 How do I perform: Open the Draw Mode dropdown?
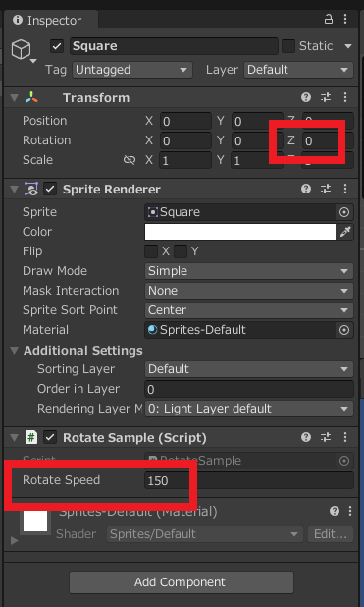(249, 271)
